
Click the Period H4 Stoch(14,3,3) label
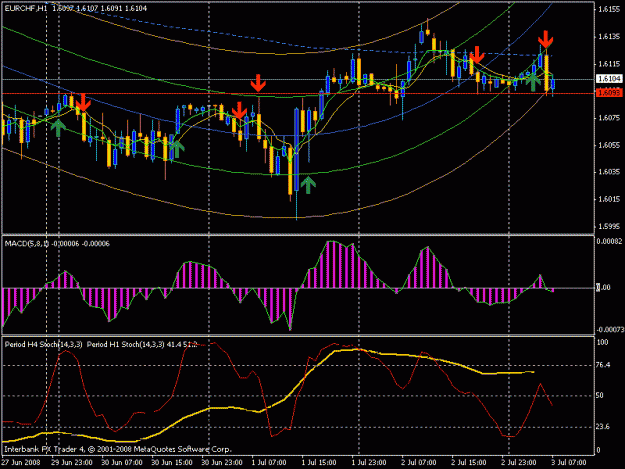43,344
